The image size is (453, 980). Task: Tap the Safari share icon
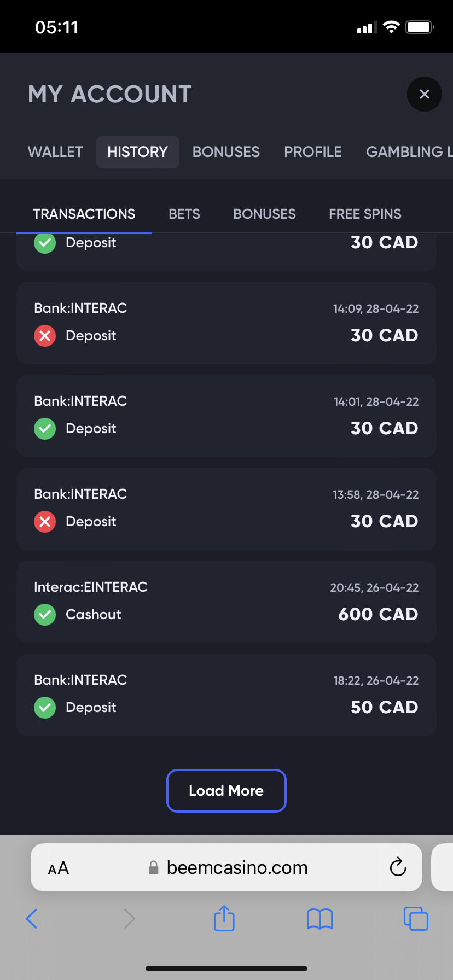(224, 918)
